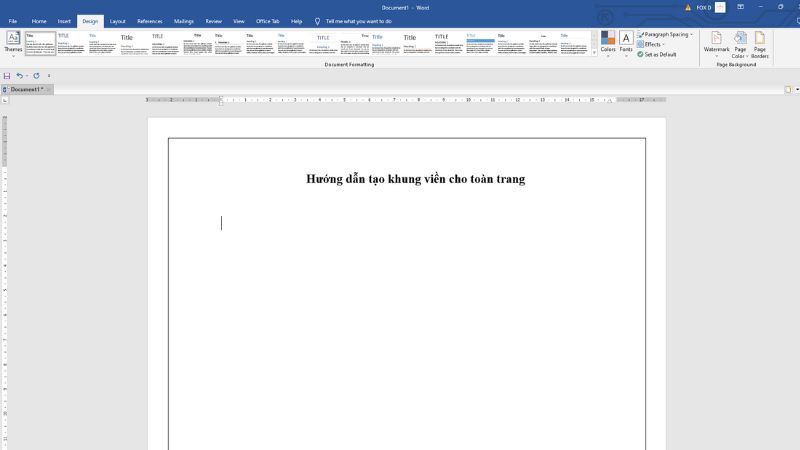Switch to the Layout tab
The image size is (800, 450).
click(118, 21)
